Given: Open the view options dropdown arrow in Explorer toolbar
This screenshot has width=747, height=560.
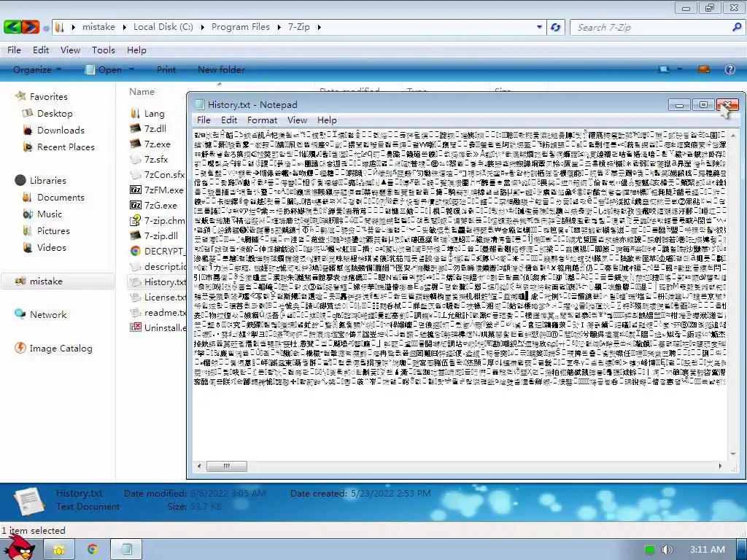Looking at the screenshot, I should [x=679, y=69].
